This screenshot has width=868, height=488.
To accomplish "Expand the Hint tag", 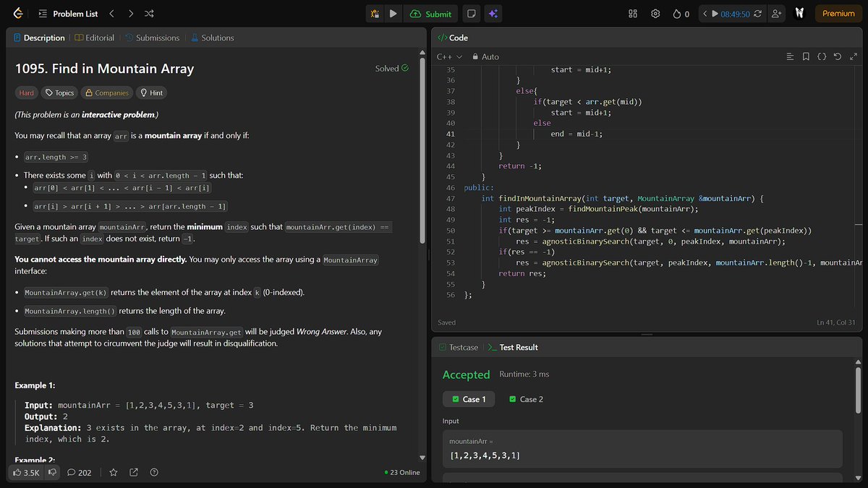I will (x=151, y=93).
